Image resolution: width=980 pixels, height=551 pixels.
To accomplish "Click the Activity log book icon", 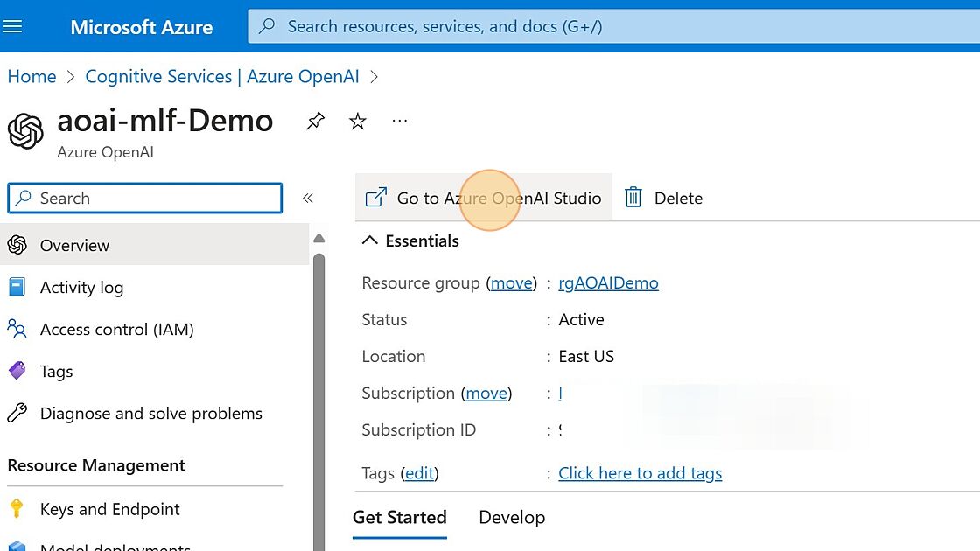I will click(17, 287).
